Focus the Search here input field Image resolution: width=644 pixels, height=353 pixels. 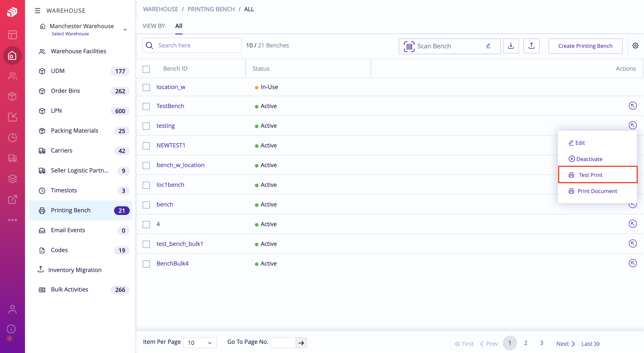pos(192,45)
